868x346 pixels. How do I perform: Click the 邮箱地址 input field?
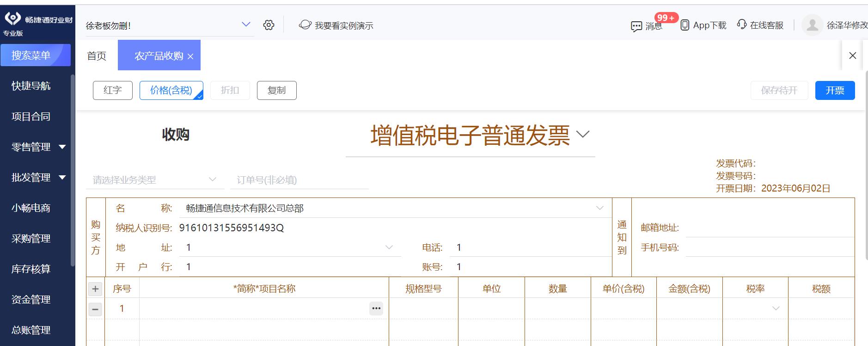coord(770,228)
